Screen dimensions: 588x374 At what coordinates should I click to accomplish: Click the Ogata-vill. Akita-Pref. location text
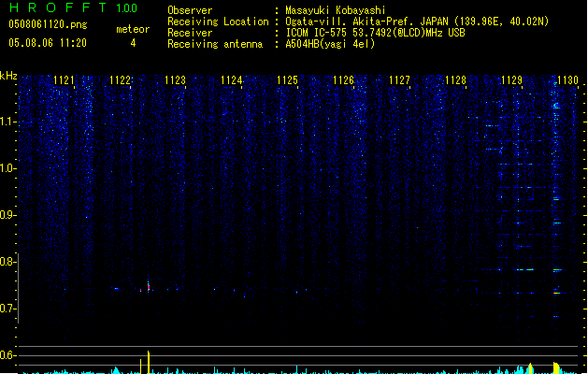417,22
